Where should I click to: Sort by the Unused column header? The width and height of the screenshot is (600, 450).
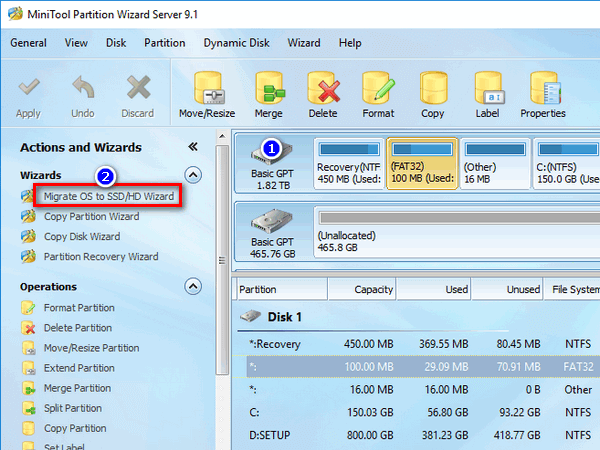click(507, 290)
